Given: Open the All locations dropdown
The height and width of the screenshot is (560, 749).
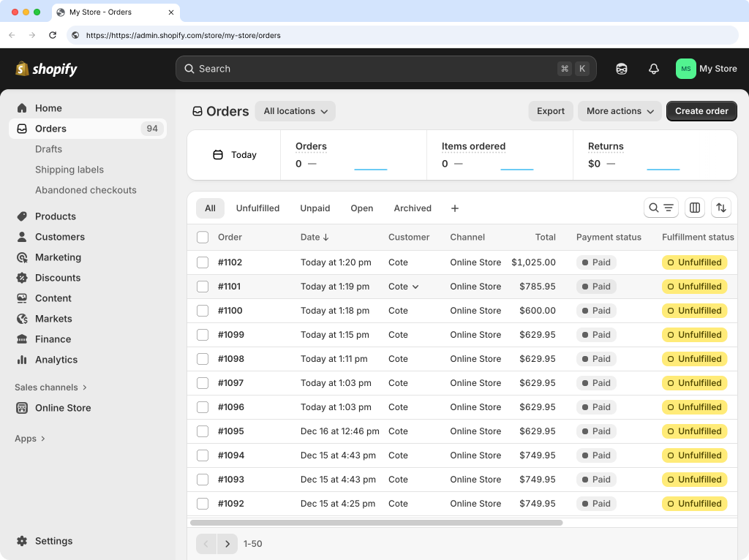Looking at the screenshot, I should [x=295, y=111].
